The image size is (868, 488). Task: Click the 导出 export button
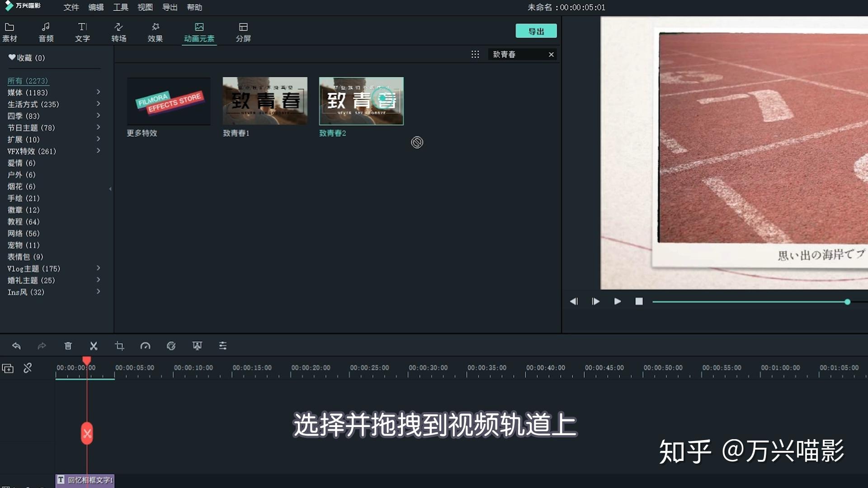[x=536, y=31]
